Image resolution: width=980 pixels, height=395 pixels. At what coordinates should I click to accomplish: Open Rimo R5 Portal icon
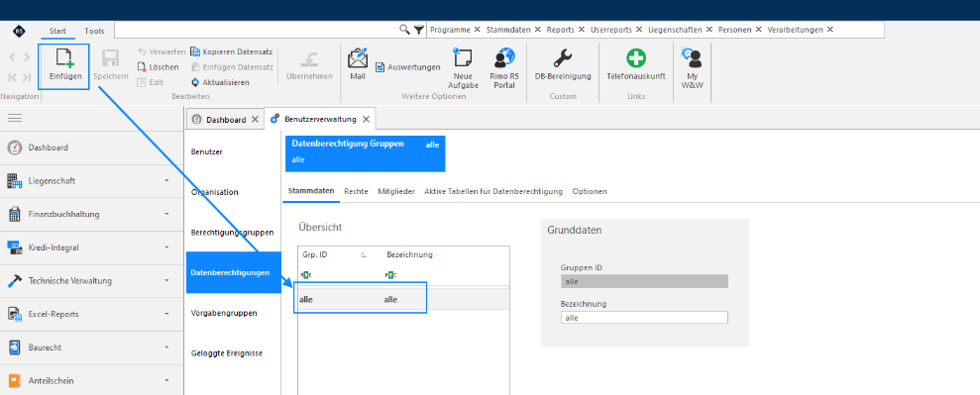point(503,57)
